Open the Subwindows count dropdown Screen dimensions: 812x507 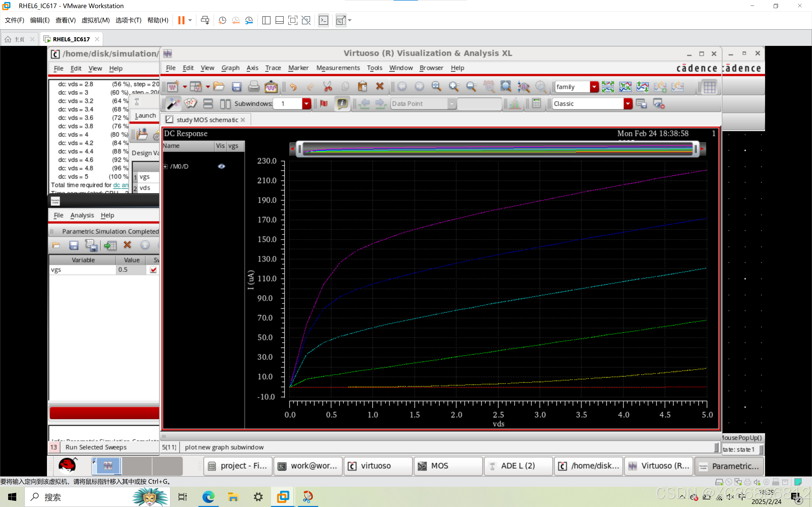[306, 104]
